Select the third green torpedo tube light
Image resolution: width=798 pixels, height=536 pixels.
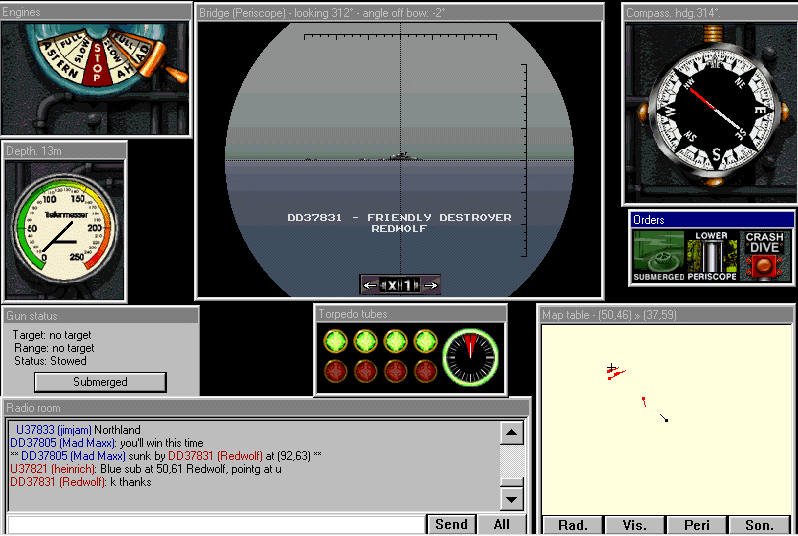[x=395, y=341]
